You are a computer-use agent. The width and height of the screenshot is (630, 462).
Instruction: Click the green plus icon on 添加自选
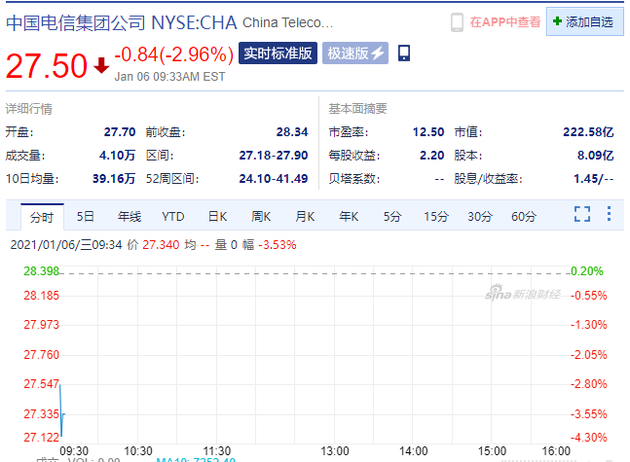pyautogui.click(x=557, y=21)
